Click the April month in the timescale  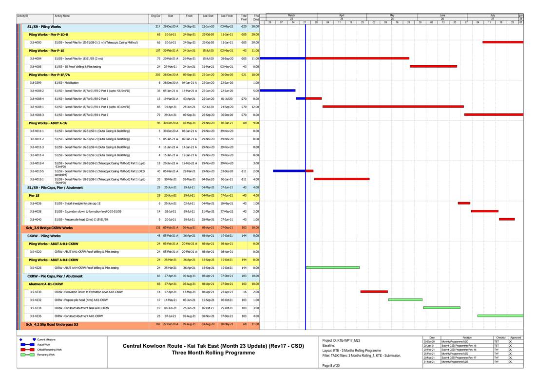coord(342,16)
